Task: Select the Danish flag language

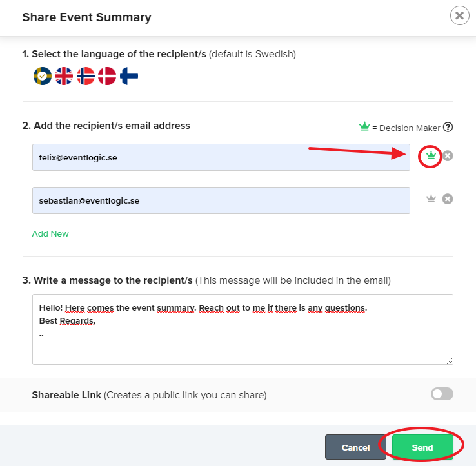Action: click(x=107, y=76)
